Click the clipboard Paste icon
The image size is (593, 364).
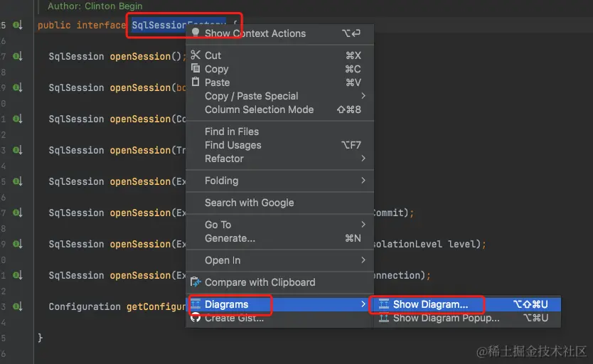(196, 82)
